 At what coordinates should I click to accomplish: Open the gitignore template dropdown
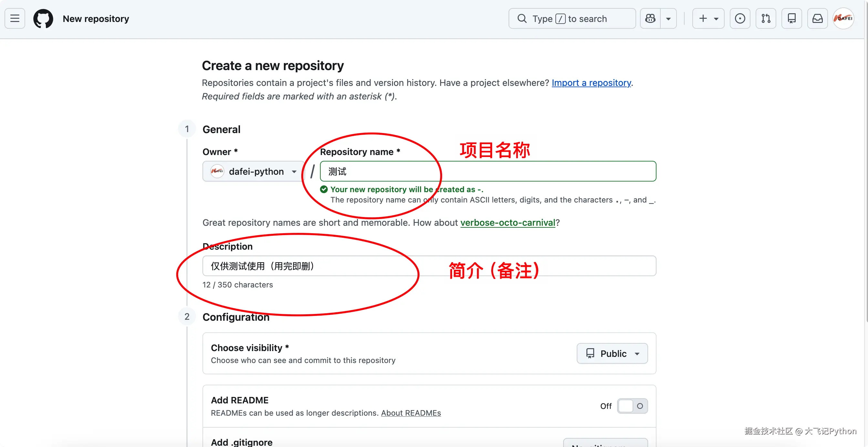point(605,443)
